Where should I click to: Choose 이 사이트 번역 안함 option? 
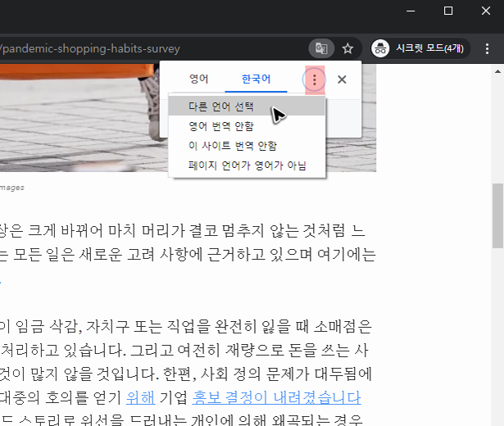[247, 146]
